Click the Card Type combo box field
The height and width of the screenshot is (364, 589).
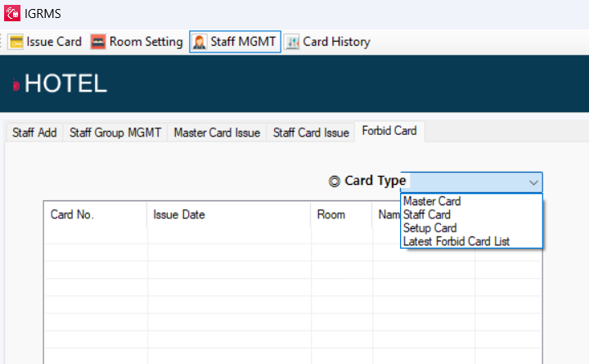(471, 182)
